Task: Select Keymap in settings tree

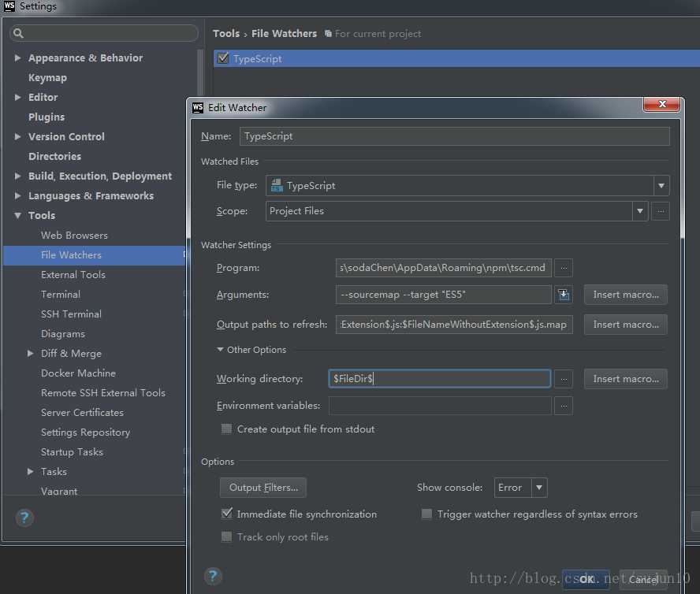Action: [x=47, y=78]
